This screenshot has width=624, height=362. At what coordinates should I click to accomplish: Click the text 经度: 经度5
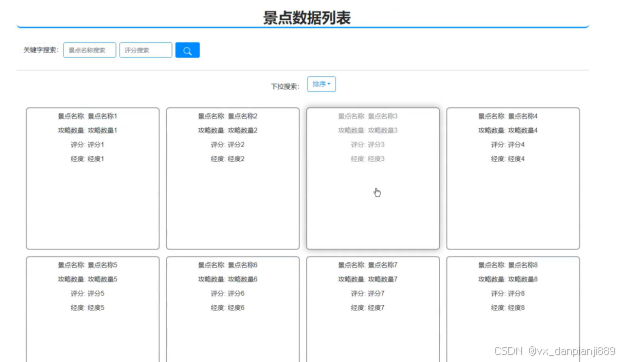[88, 308]
